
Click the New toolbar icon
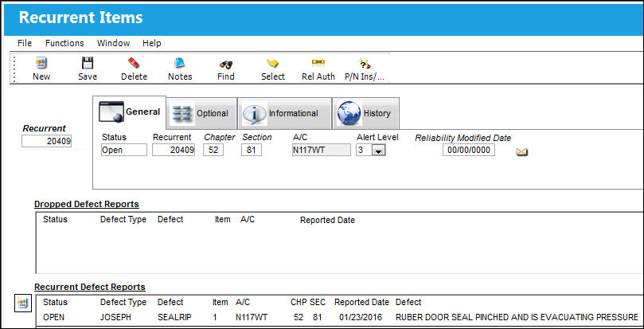[x=41, y=64]
